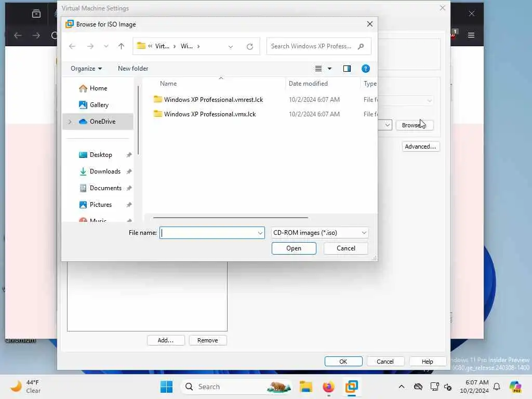Click Cancel in Virtual Machine Settings
Image resolution: width=532 pixels, height=399 pixels.
point(385,362)
